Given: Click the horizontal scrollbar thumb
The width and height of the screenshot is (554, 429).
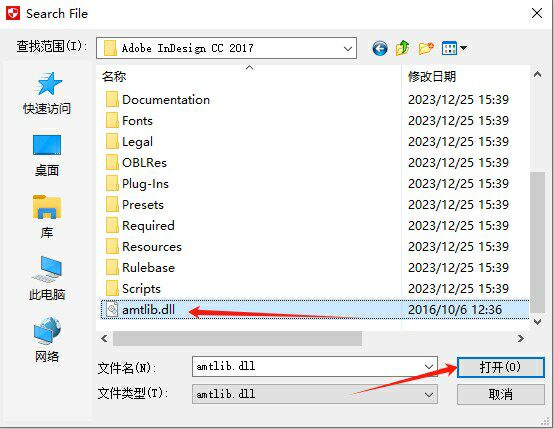Looking at the screenshot, I should [x=237, y=339].
